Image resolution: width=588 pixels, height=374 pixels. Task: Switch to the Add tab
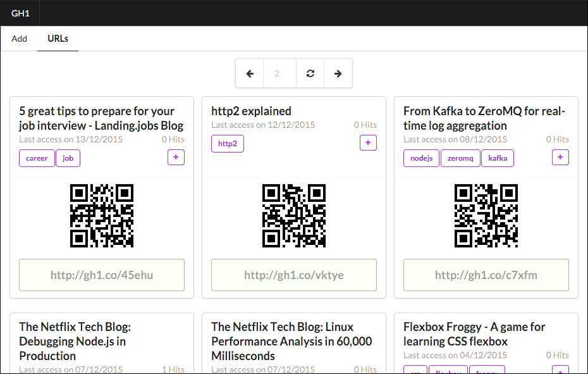pos(19,39)
